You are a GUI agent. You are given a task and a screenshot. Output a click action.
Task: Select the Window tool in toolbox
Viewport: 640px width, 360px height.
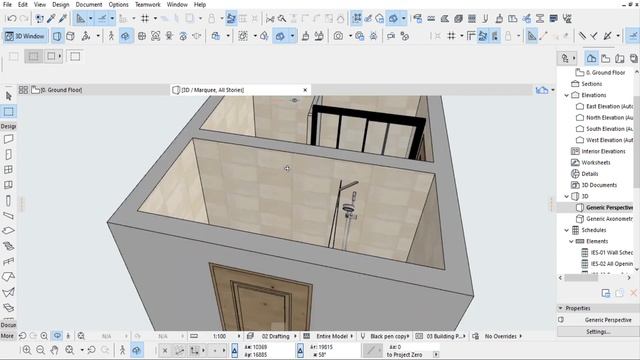pyautogui.click(x=9, y=170)
